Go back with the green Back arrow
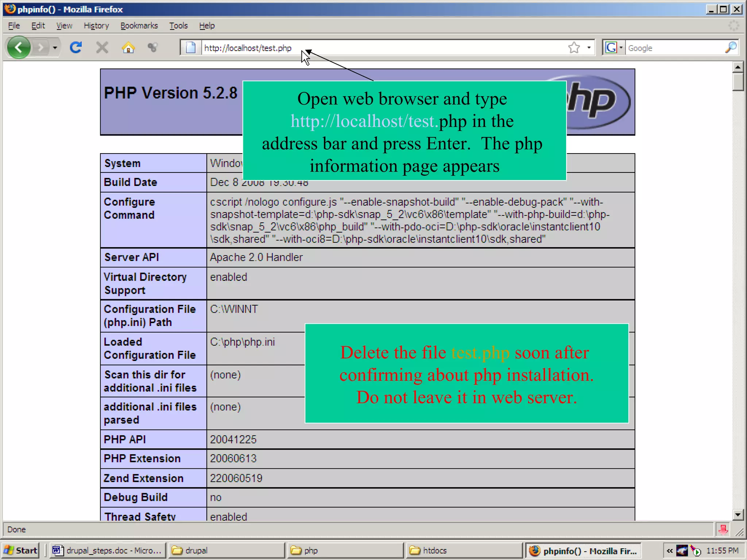This screenshot has height=560, width=747. click(19, 47)
